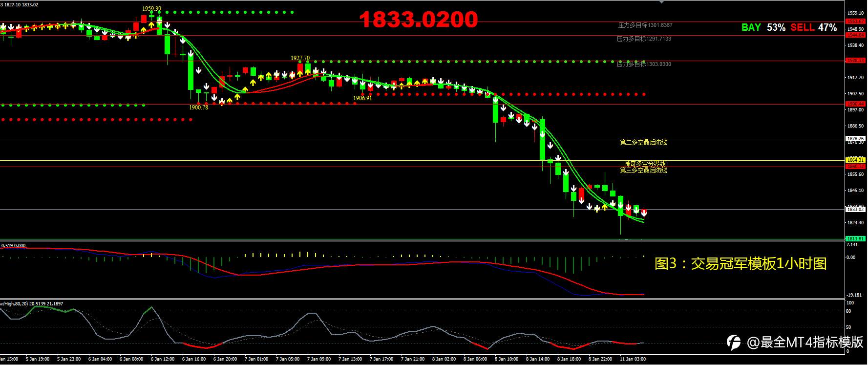Viewport: 868px width, 365px height.
Task: Click the 7 Jan 21:00 time label
Action: (413, 359)
